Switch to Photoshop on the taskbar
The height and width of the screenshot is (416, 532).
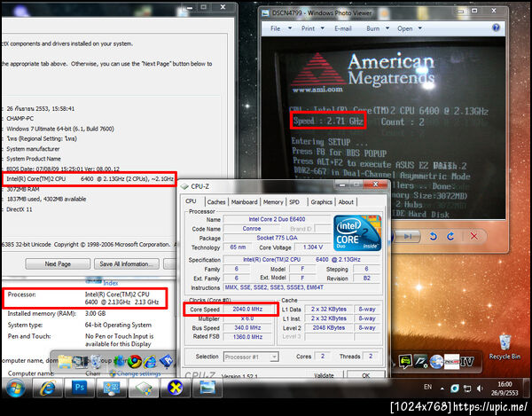tap(80, 388)
